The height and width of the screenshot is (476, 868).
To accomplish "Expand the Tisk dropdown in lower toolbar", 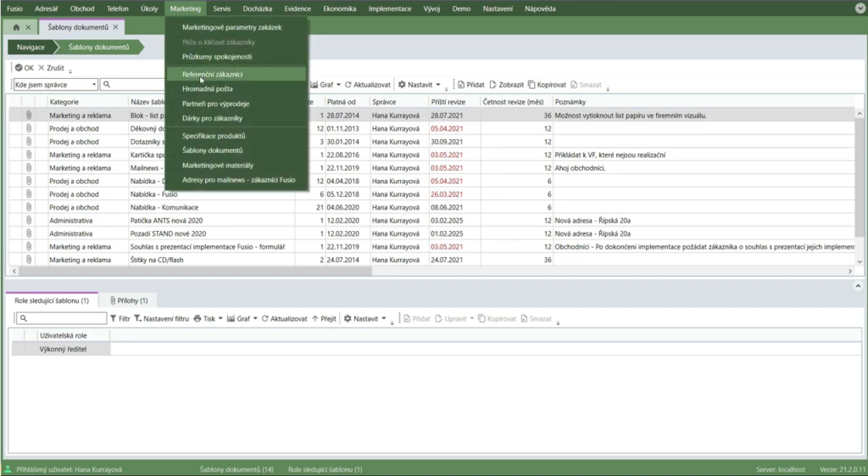I will pos(220,319).
